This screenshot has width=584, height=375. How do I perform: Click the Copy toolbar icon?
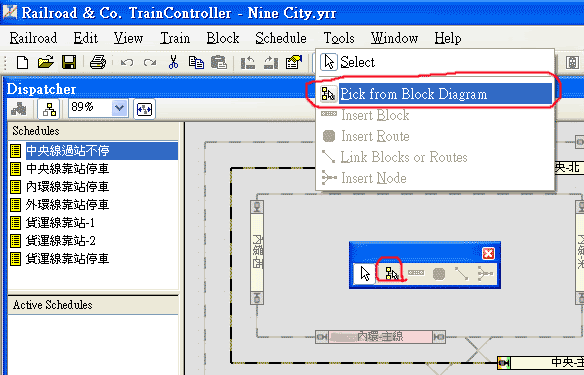coord(196,62)
